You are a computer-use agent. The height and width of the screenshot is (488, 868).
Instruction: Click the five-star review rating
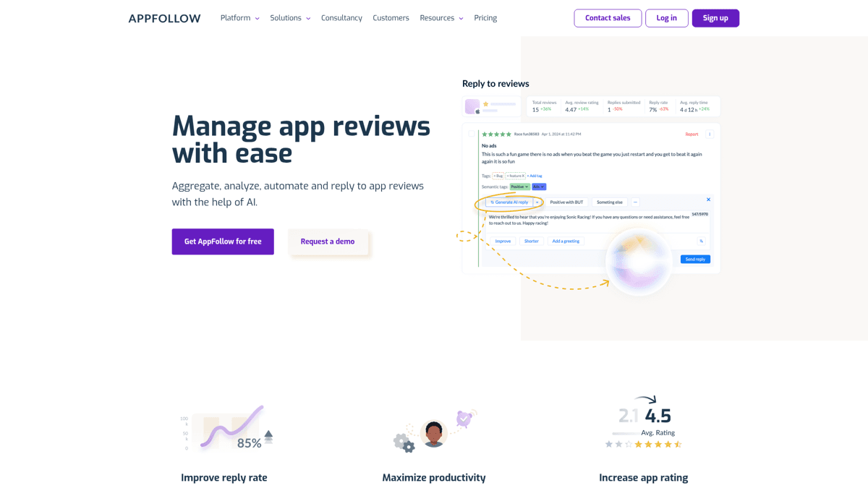[496, 134]
